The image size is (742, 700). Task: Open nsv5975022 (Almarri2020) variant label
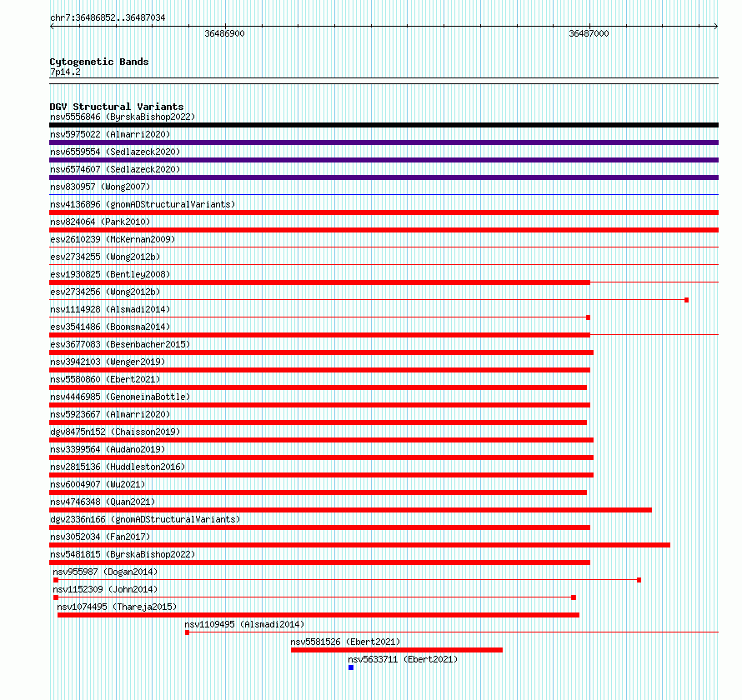pyautogui.click(x=110, y=134)
